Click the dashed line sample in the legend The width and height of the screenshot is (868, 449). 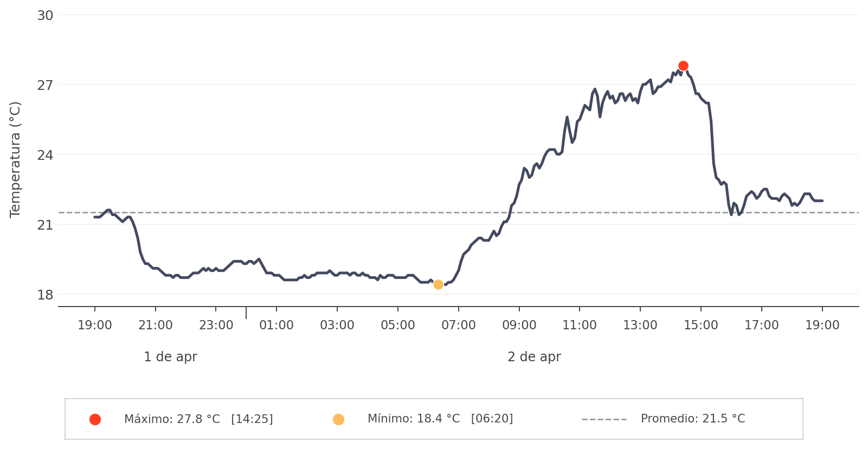(604, 419)
